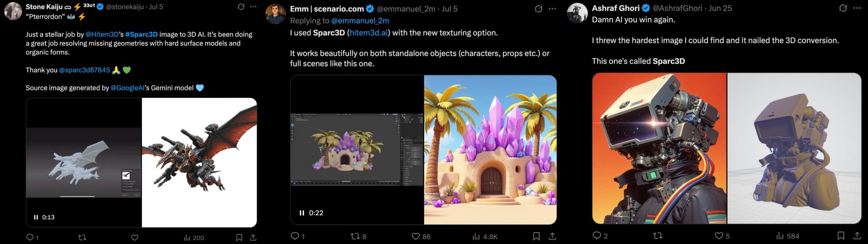Repost Emm's Sparc3D texturing post
This screenshot has height=244, width=868.
pyautogui.click(x=355, y=236)
